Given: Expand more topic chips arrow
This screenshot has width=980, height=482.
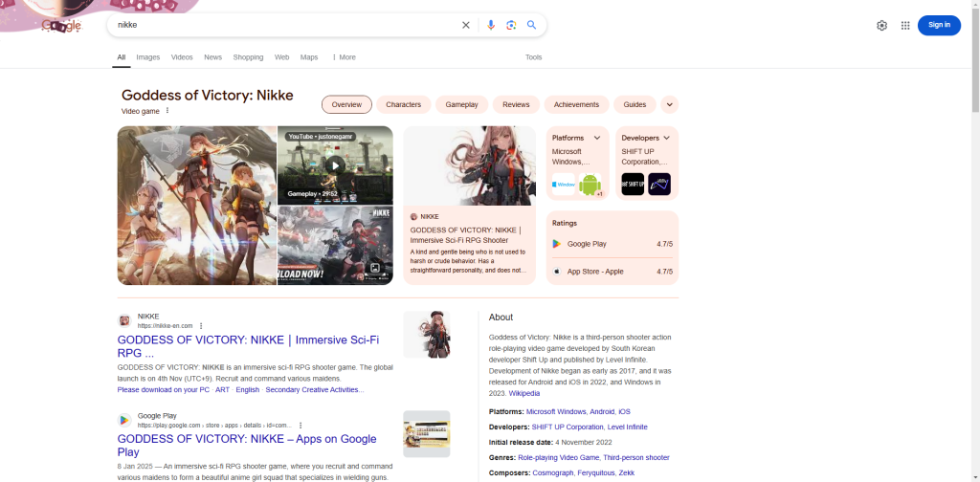Looking at the screenshot, I should pos(669,104).
